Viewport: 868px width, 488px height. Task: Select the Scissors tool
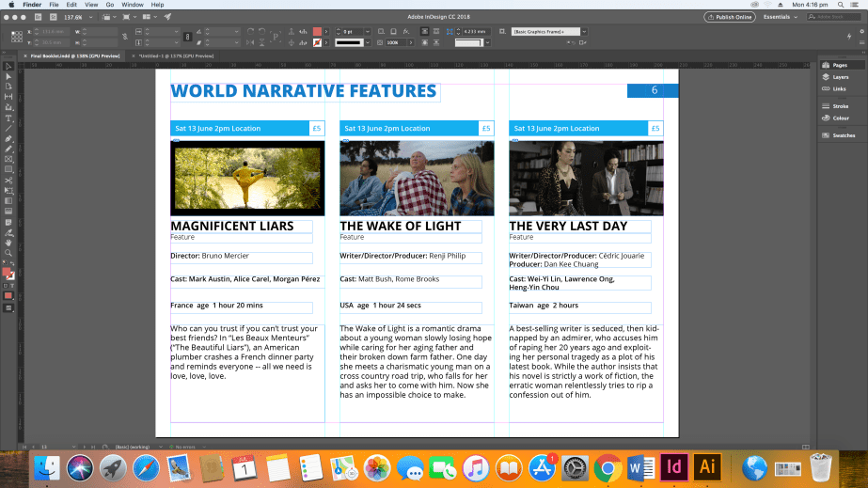[8, 181]
